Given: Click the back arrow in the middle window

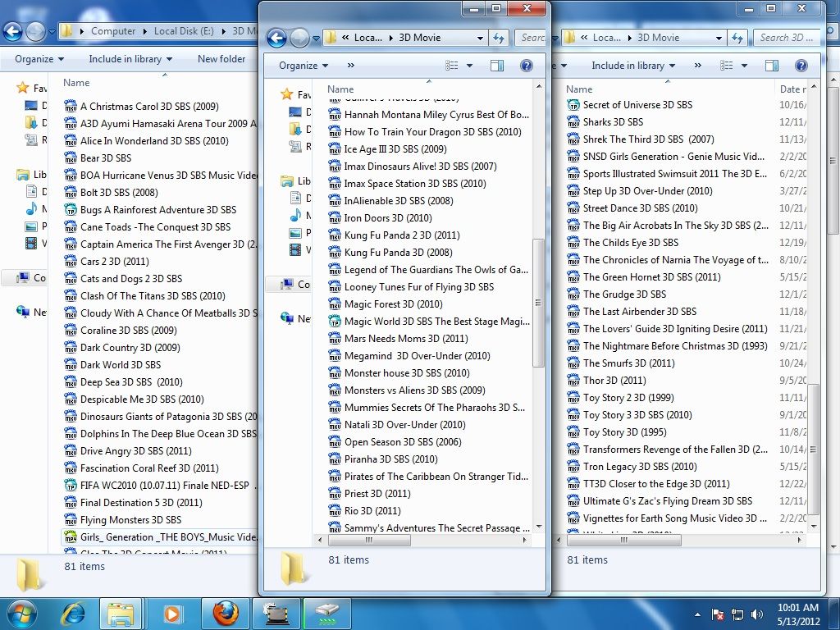Looking at the screenshot, I should 276,38.
